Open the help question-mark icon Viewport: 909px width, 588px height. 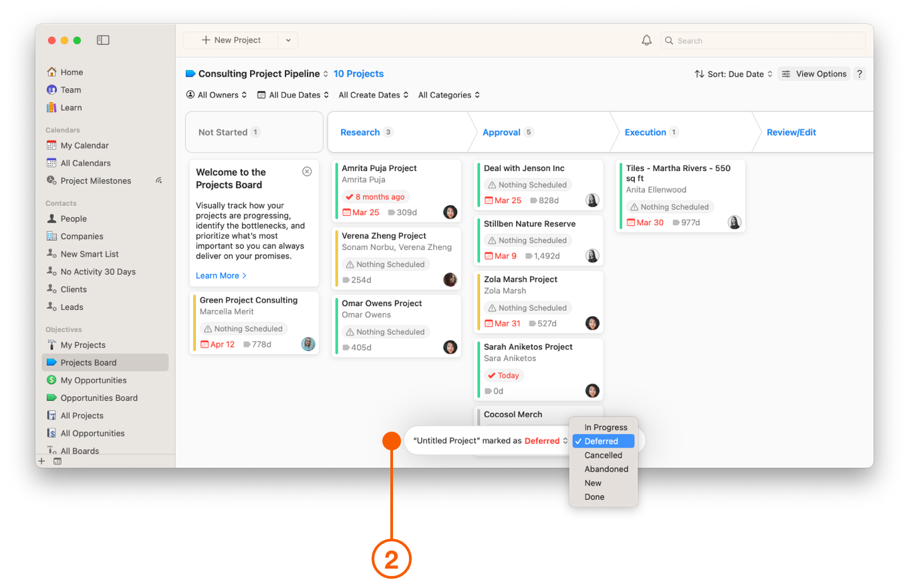click(x=860, y=73)
